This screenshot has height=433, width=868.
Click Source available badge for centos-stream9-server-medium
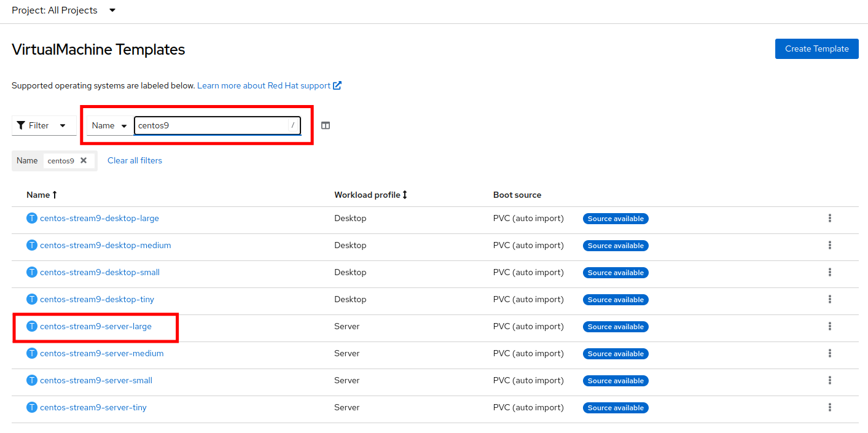[x=616, y=354]
